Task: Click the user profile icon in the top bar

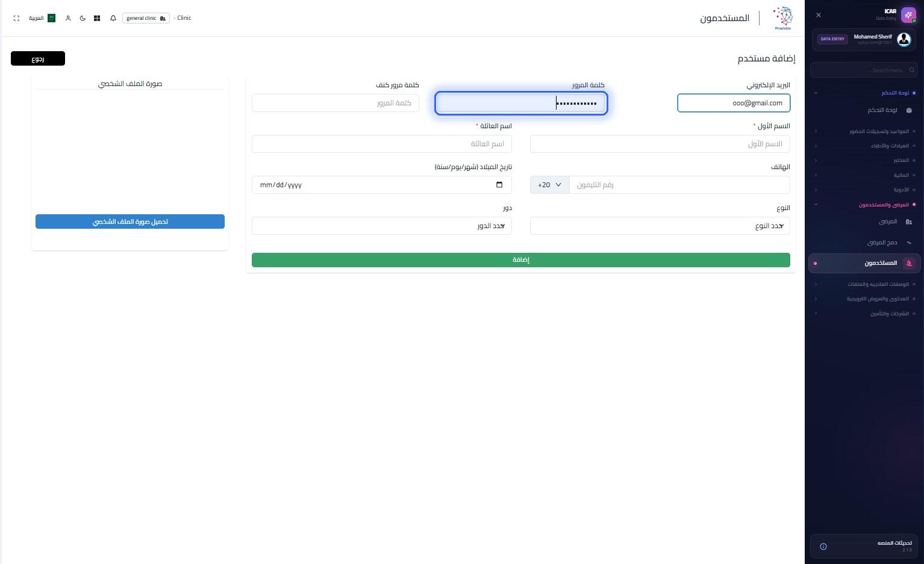Action: [x=68, y=18]
